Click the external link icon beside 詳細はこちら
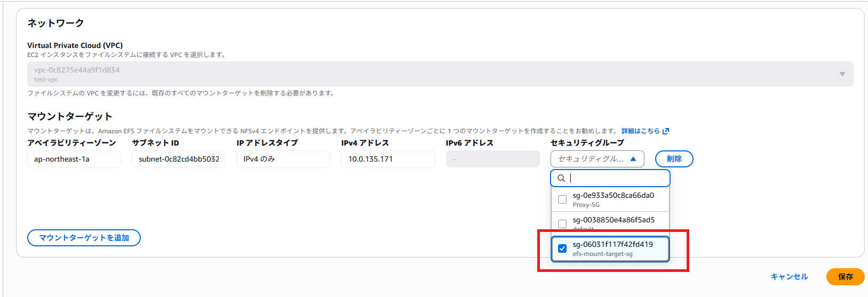This screenshot has width=868, height=297. 666,131
